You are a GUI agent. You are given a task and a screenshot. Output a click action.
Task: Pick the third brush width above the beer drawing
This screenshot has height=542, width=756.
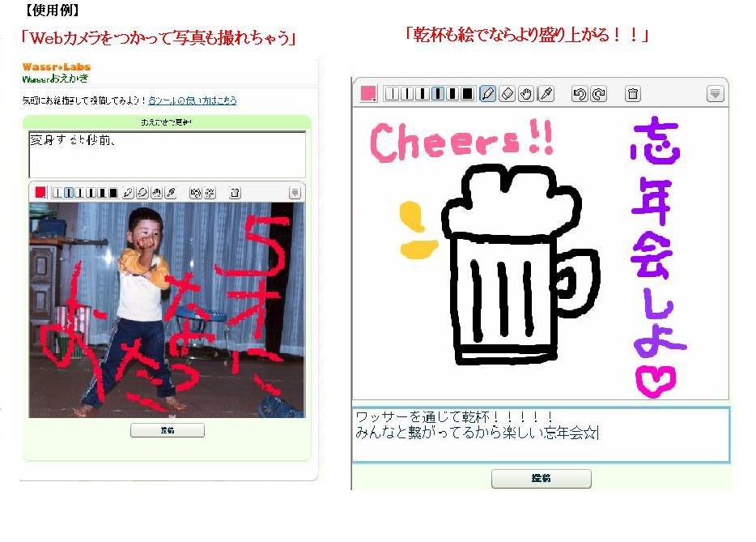tap(423, 94)
